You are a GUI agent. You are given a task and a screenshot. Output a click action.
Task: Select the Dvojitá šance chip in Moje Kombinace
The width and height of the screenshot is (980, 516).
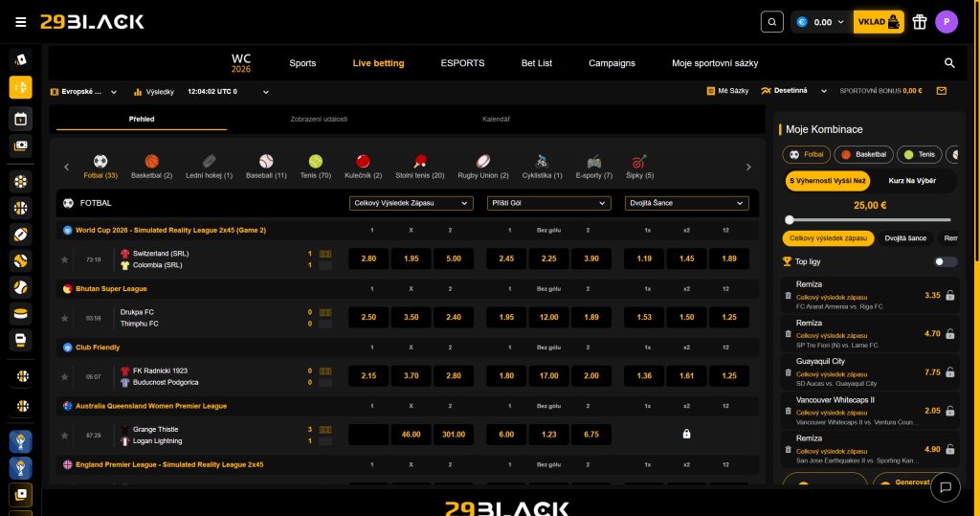pyautogui.click(x=905, y=238)
